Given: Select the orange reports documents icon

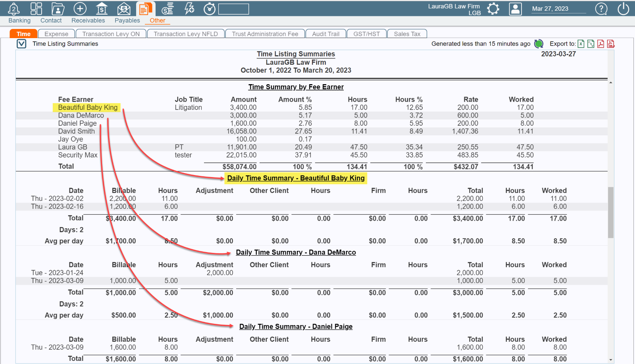Looking at the screenshot, I should pos(146,9).
